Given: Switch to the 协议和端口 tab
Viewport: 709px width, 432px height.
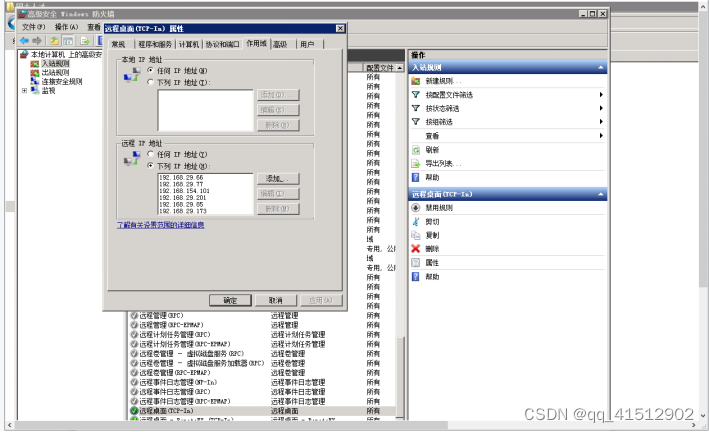Looking at the screenshot, I should pos(222,44).
